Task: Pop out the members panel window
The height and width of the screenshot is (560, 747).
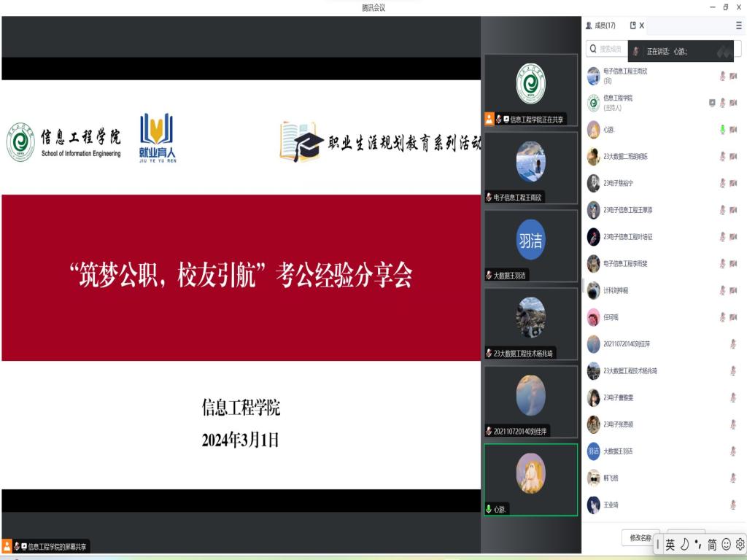Action: (632, 26)
